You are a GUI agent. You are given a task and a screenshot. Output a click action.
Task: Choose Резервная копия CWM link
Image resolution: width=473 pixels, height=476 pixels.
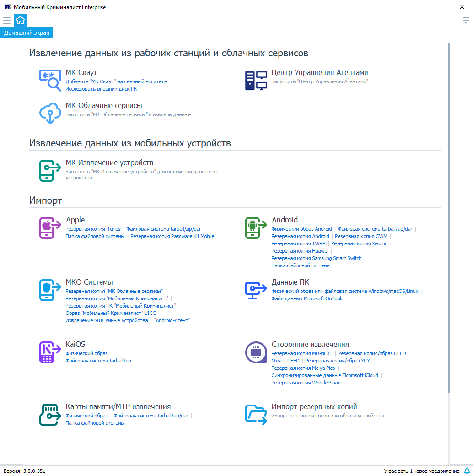[x=361, y=236]
